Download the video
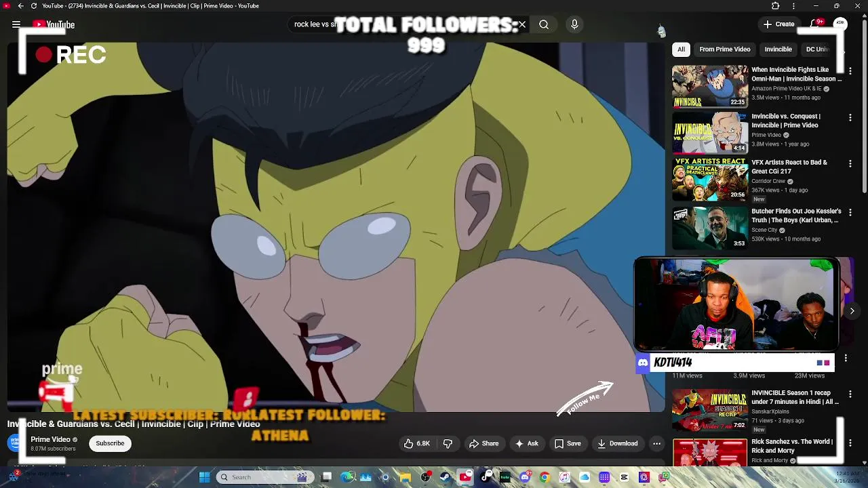The image size is (868, 488). [617, 443]
